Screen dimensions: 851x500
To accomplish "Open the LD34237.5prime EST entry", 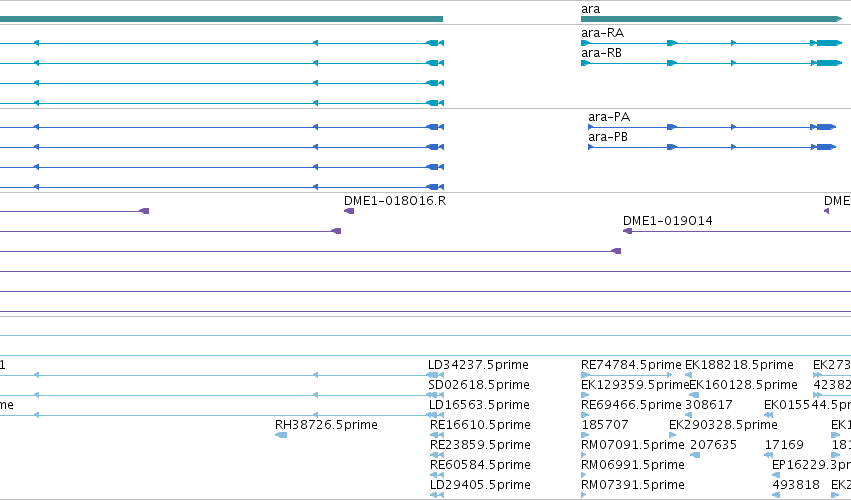I will 478,365.
